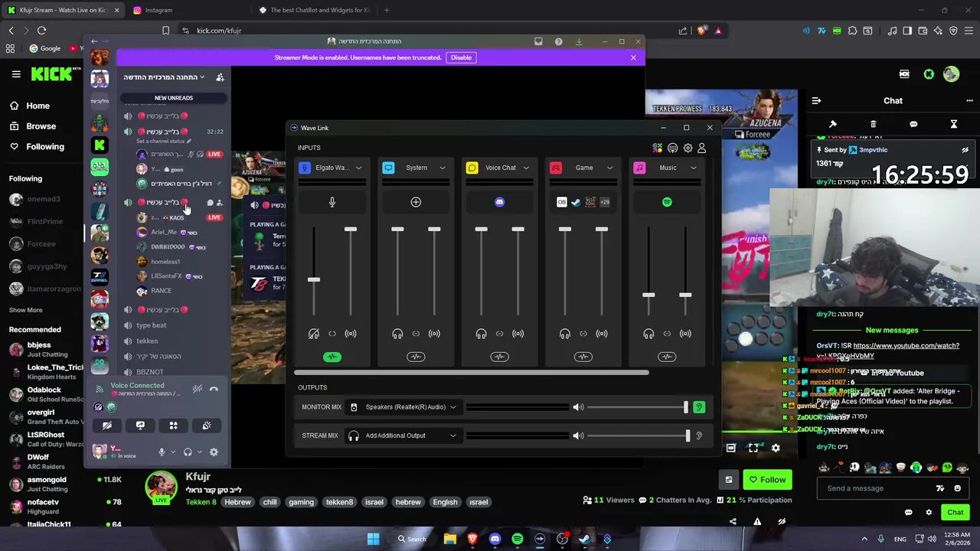Open Discord user settings gear
This screenshot has width=980, height=551.
click(214, 452)
